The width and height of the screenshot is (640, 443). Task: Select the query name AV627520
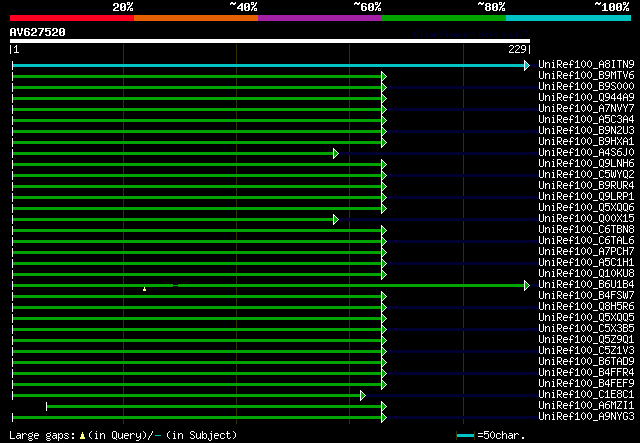click(x=38, y=32)
